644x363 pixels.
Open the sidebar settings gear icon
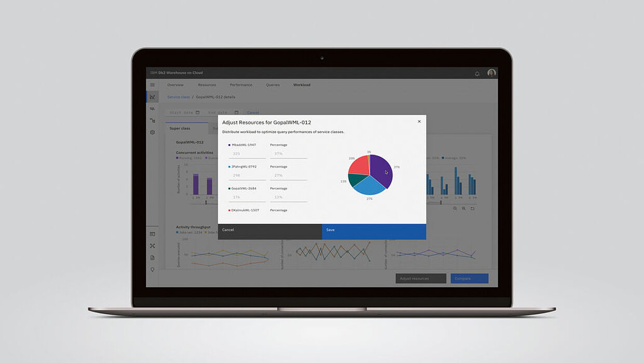point(152,133)
